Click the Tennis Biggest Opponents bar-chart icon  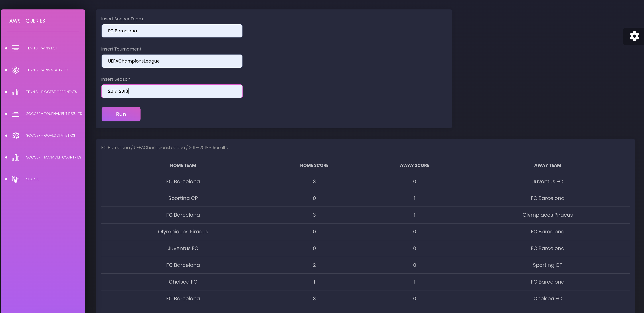point(15,92)
